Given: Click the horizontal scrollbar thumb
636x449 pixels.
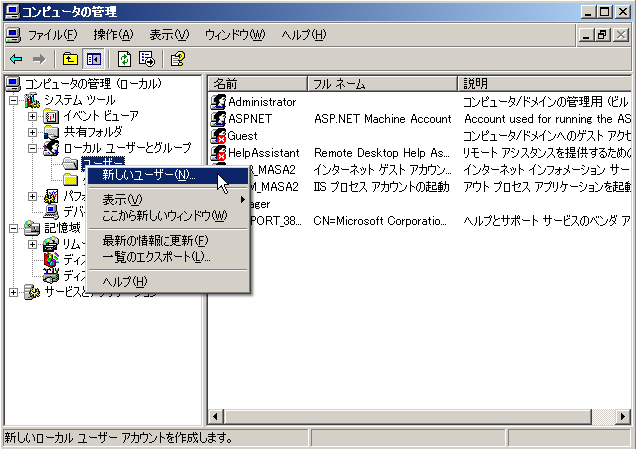Looking at the screenshot, I should (x=407, y=417).
